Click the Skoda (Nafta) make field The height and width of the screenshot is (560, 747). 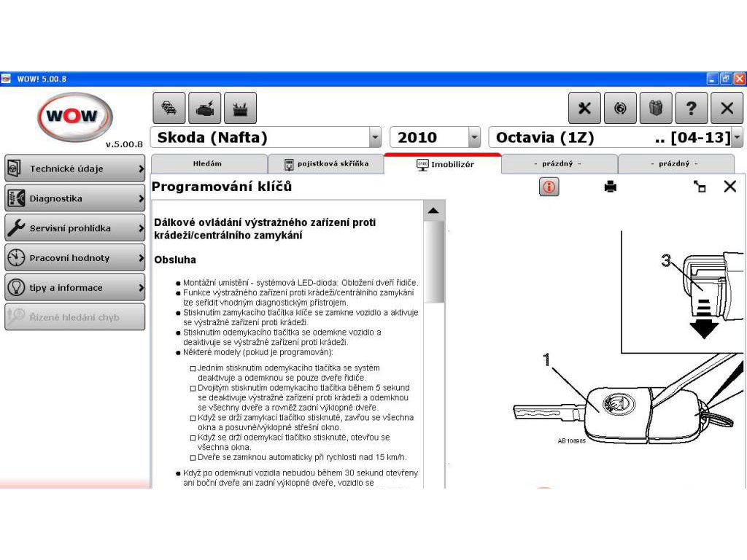266,137
